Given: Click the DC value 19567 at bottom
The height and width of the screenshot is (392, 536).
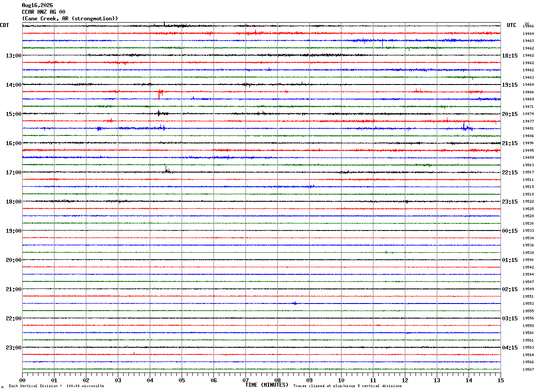Looking at the screenshot, I should pyautogui.click(x=528, y=369).
